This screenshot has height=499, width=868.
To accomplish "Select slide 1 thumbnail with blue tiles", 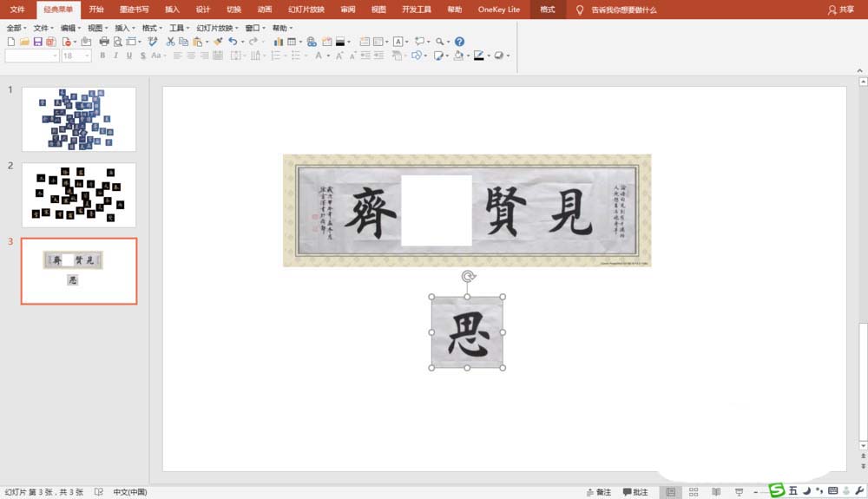I will pyautogui.click(x=79, y=119).
